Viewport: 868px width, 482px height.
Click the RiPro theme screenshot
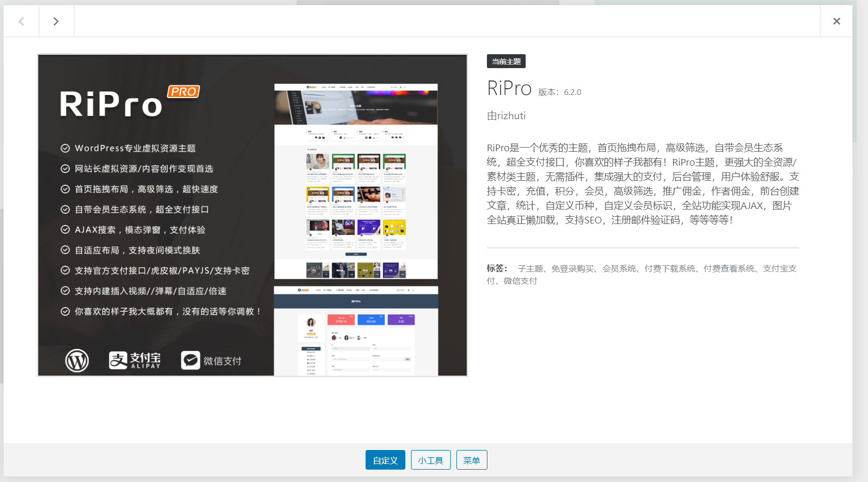click(x=252, y=215)
